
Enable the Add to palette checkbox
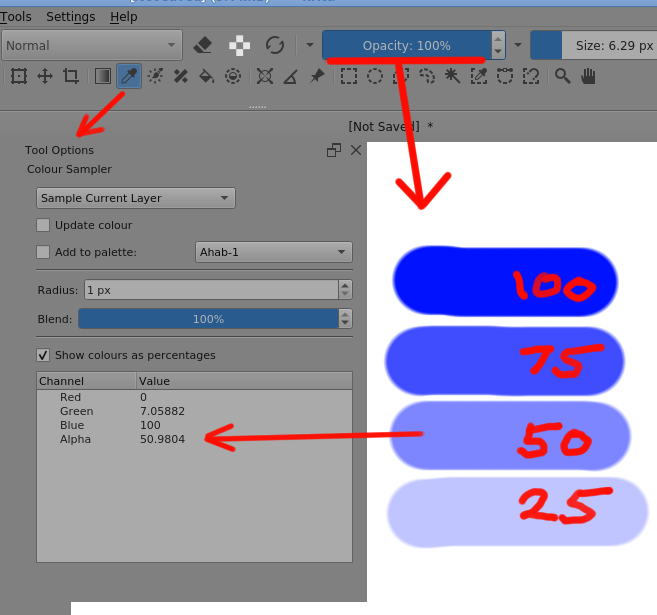pyautogui.click(x=43, y=252)
